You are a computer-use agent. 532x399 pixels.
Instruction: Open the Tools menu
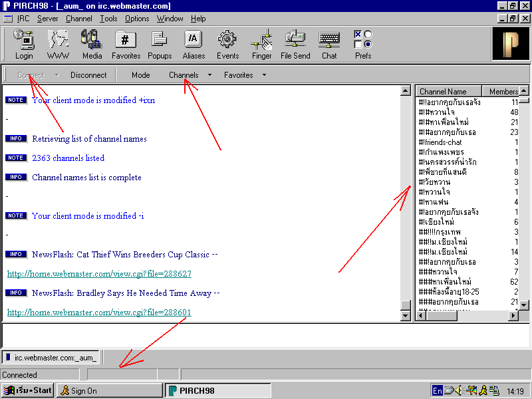[x=108, y=19]
